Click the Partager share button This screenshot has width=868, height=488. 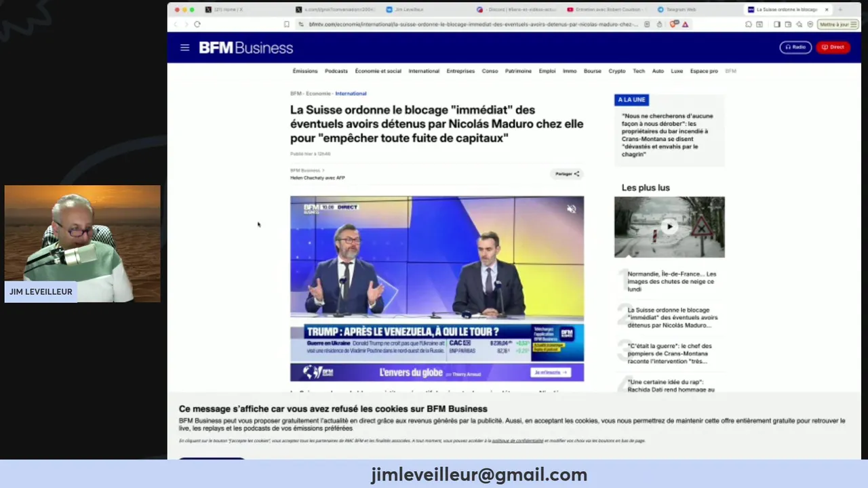567,174
